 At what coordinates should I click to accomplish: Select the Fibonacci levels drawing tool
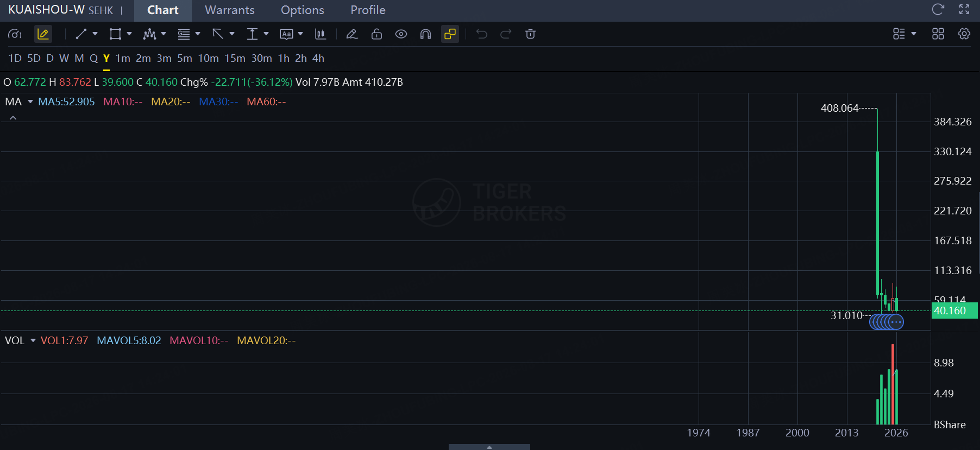pos(184,34)
